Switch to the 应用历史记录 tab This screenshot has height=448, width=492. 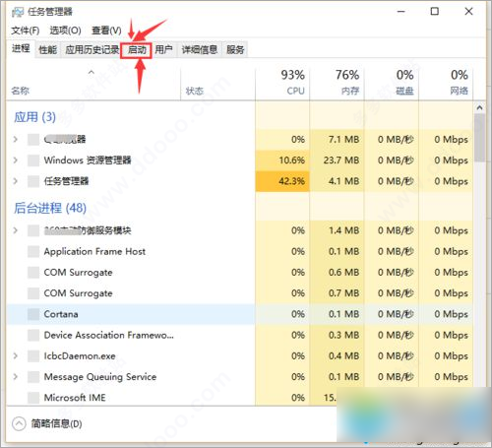[x=92, y=50]
